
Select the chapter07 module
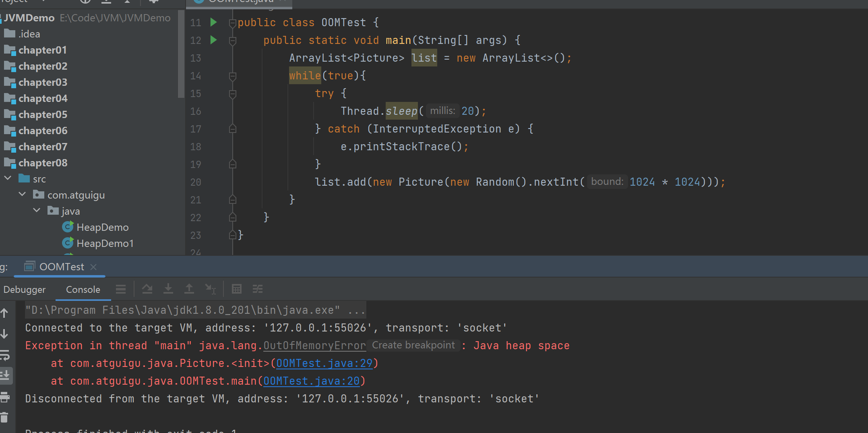coord(43,147)
